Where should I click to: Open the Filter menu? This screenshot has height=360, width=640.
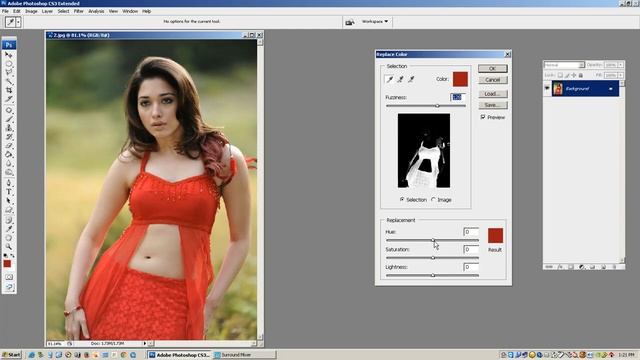click(x=78, y=11)
